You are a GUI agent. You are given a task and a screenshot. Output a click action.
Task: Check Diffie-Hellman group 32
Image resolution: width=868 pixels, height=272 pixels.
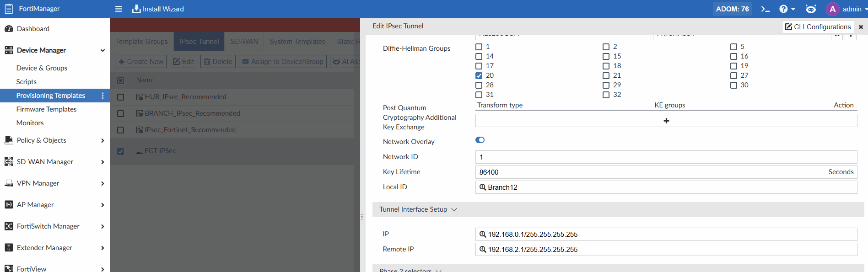coord(606,95)
